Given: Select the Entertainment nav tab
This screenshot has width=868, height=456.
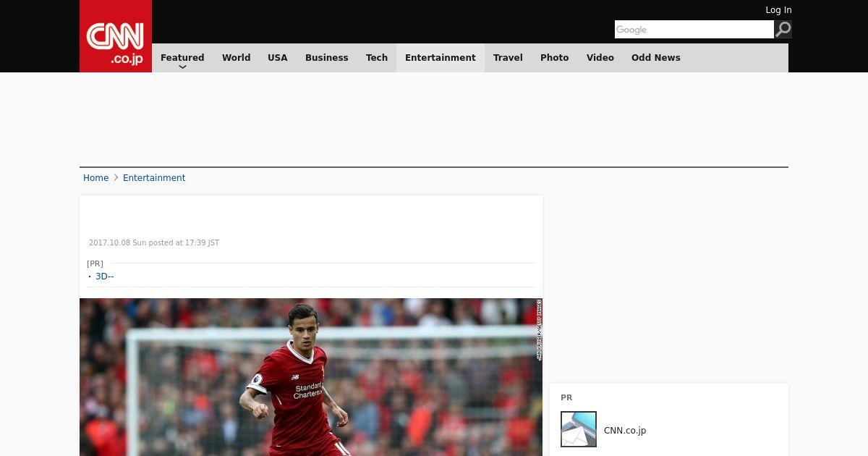Looking at the screenshot, I should coord(441,58).
